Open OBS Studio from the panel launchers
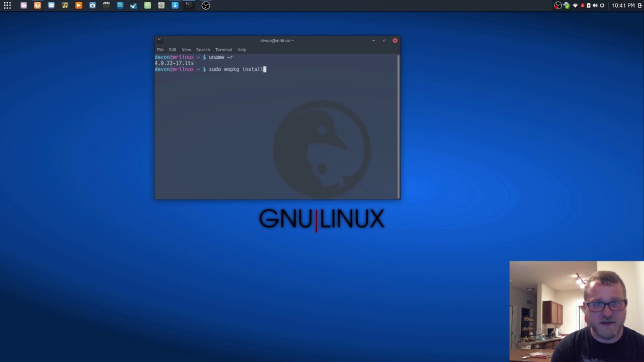 point(206,6)
